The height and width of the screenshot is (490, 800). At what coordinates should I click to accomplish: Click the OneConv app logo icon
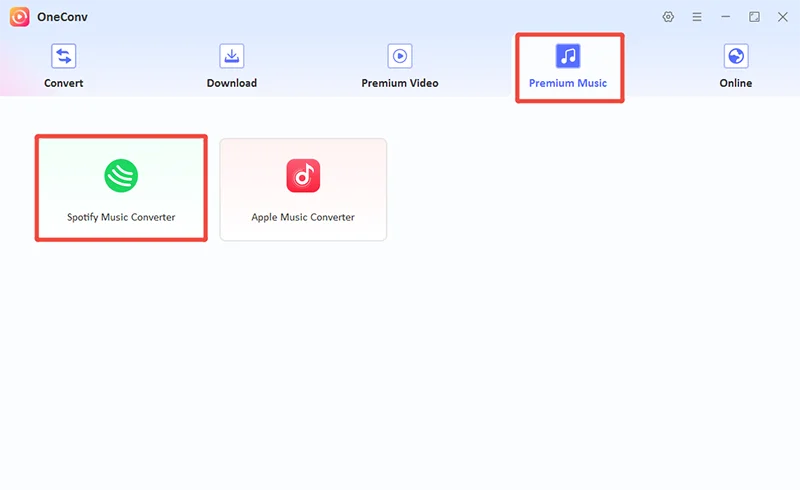click(19, 17)
